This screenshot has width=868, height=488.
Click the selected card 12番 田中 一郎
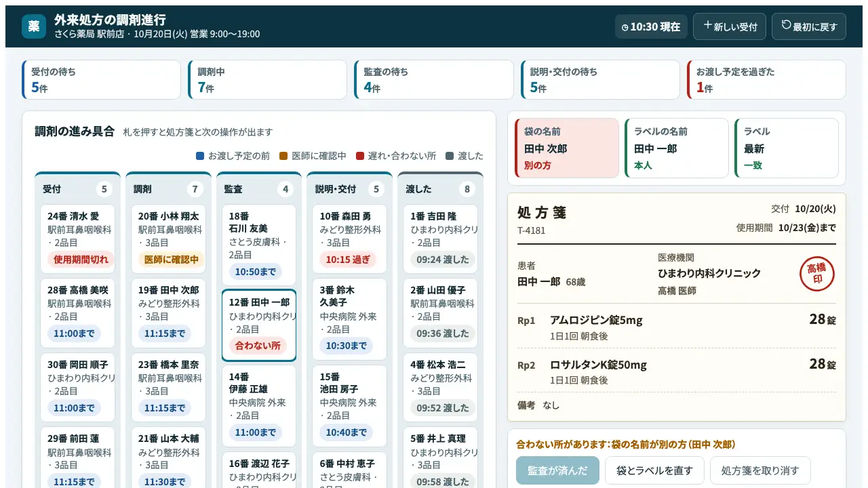(259, 325)
